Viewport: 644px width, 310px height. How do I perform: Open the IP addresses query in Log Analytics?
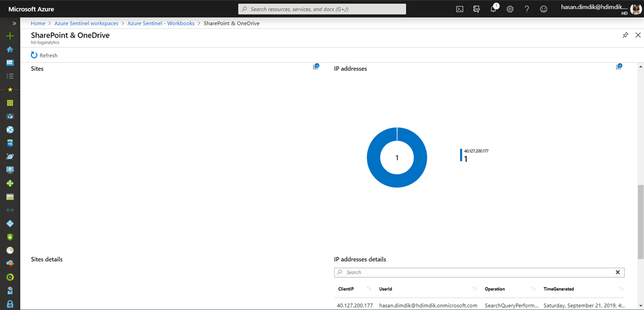(619, 66)
